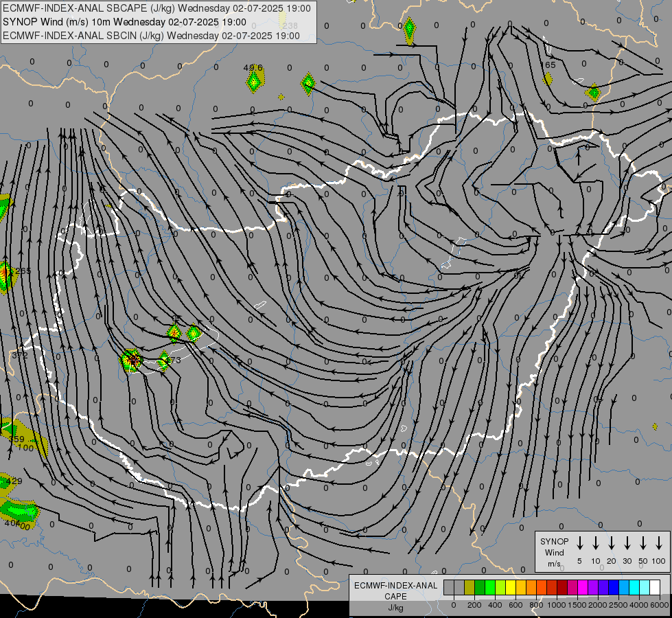Click the '800' CAPE scale value
This screenshot has height=618, width=672.
coord(536,605)
